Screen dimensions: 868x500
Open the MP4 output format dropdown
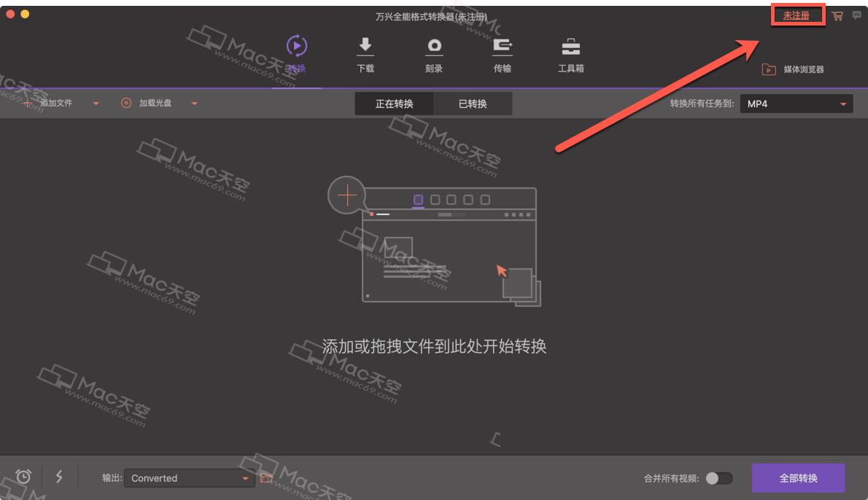794,103
